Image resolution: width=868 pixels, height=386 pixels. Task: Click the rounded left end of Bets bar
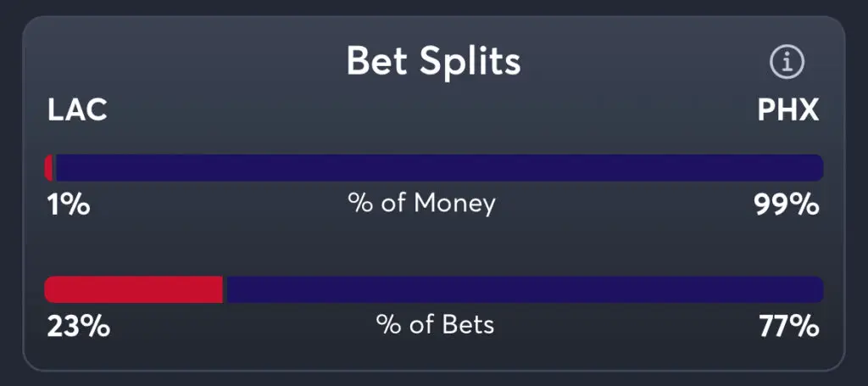pyautogui.click(x=49, y=289)
